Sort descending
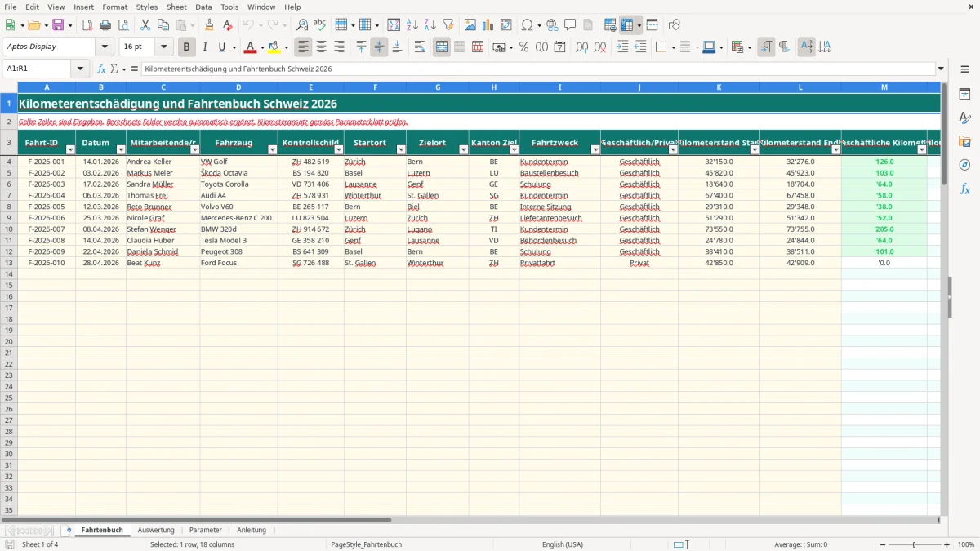This screenshot has width=980, height=551. [x=430, y=25]
